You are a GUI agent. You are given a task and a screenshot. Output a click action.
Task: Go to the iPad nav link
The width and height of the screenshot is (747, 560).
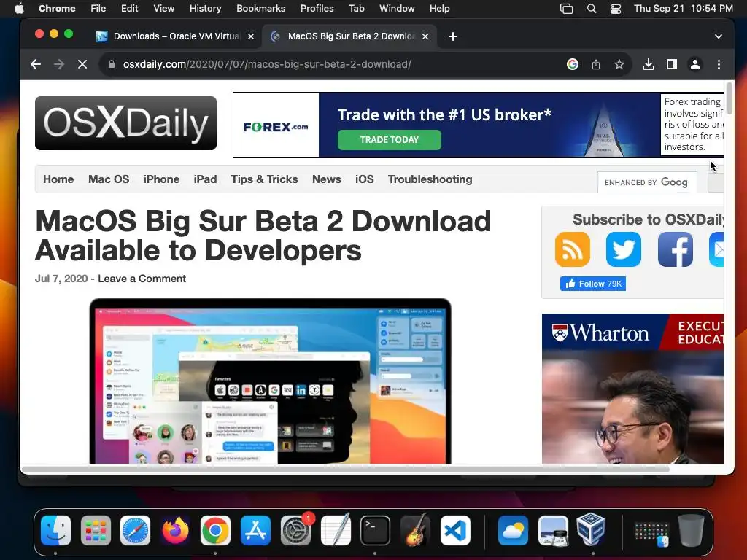coord(205,179)
